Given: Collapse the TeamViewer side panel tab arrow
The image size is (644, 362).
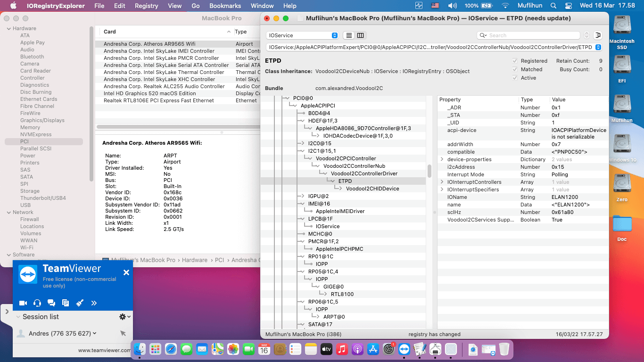Looking at the screenshot, I should tap(7, 312).
